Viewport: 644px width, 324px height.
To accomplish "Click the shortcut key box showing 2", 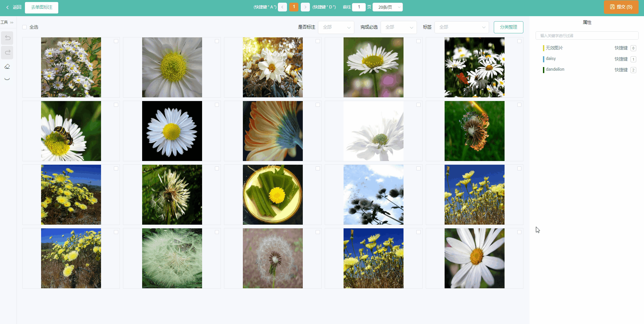I will pyautogui.click(x=633, y=70).
